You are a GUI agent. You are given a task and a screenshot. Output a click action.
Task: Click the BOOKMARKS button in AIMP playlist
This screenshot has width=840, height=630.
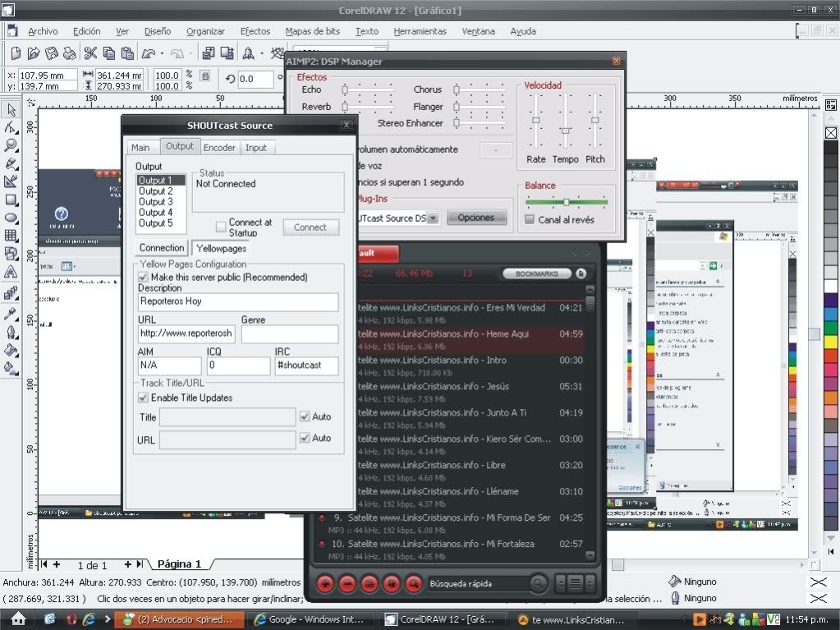tap(537, 274)
